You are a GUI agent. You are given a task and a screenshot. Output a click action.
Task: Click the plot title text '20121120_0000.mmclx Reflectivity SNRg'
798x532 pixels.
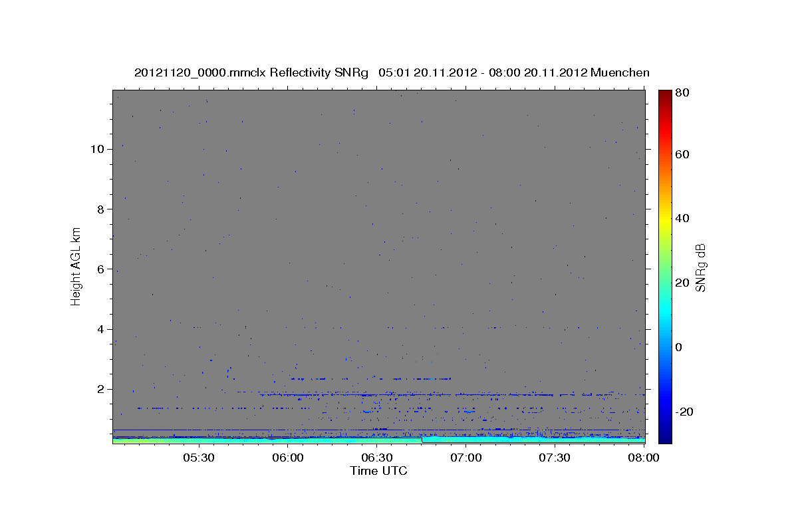[251, 72]
